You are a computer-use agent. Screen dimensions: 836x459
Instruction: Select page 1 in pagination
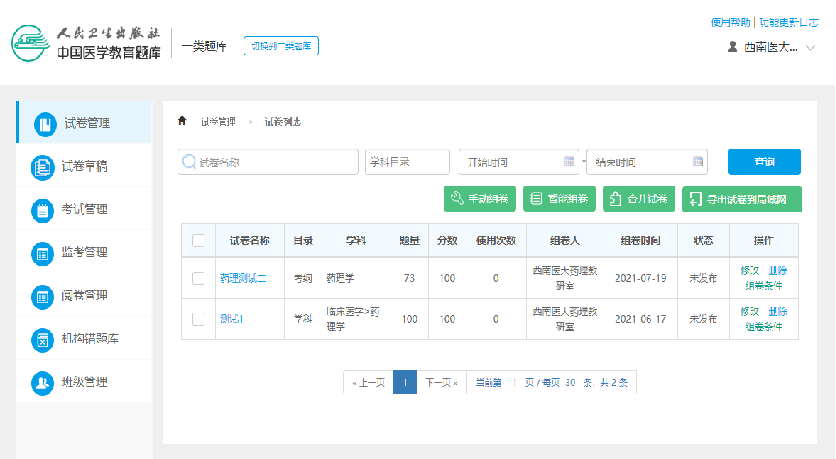click(405, 382)
